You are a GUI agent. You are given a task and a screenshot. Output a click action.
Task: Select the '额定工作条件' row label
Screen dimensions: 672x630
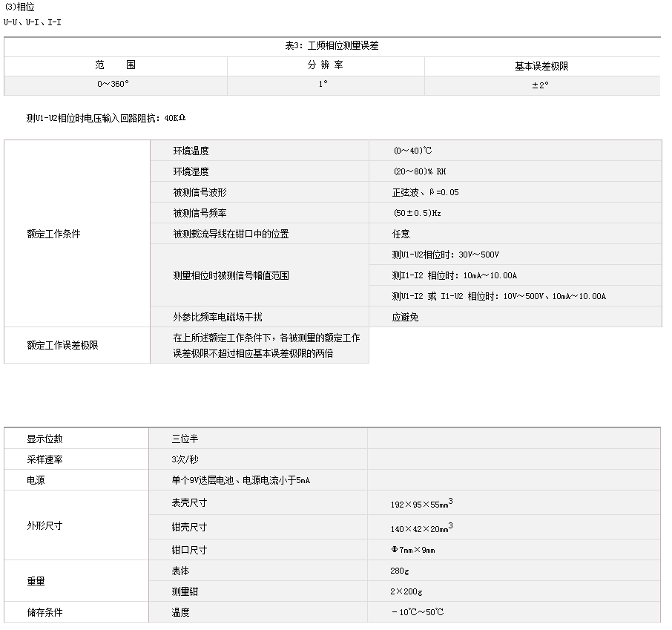tap(53, 234)
